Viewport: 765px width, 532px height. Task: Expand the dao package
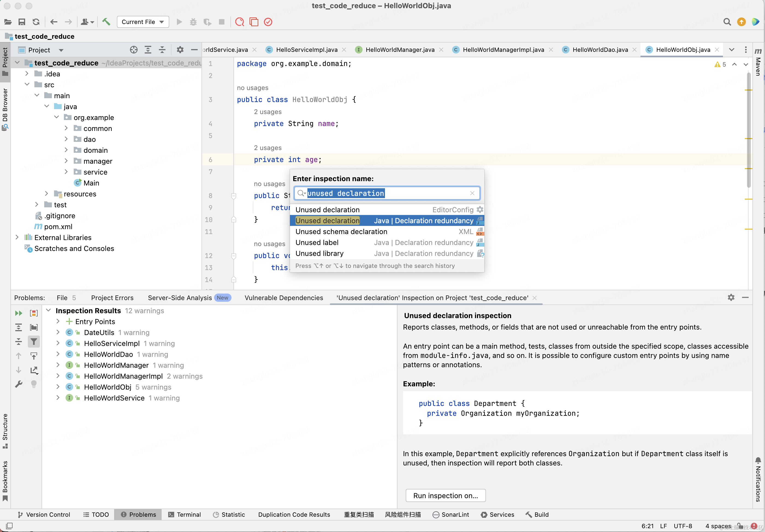pyautogui.click(x=66, y=139)
